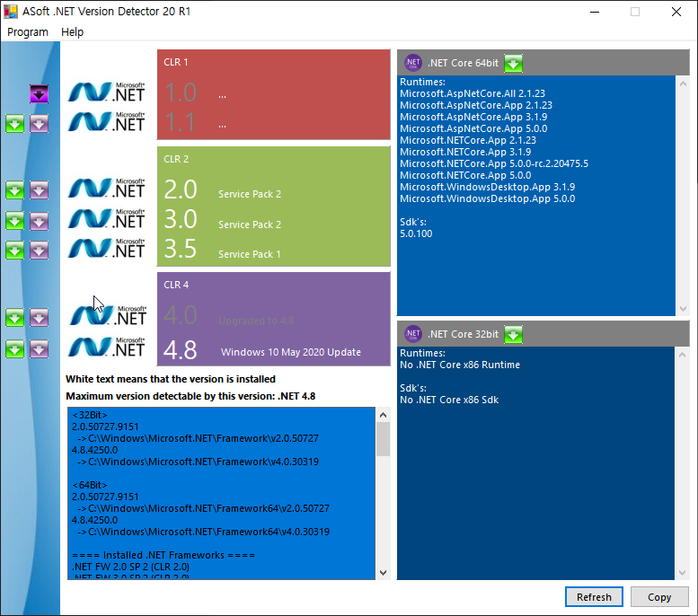Click the Framework\v2.0.50727 path under 32Bit
The width and height of the screenshot is (698, 616).
[x=199, y=438]
